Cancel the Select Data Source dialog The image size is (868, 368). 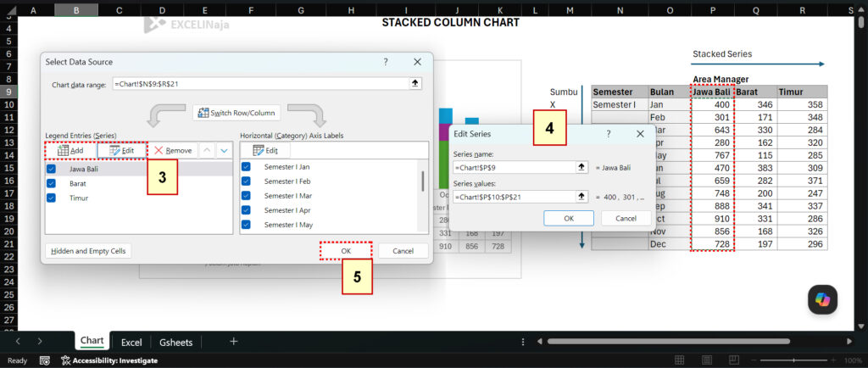point(403,251)
